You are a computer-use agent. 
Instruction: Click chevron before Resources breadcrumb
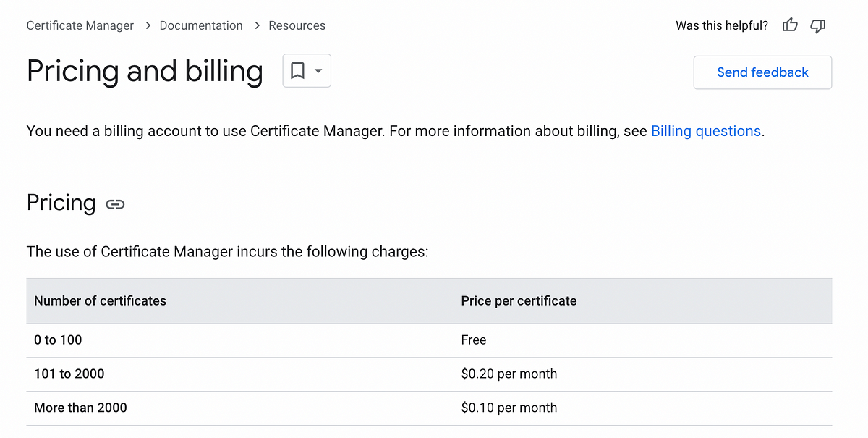click(x=256, y=25)
